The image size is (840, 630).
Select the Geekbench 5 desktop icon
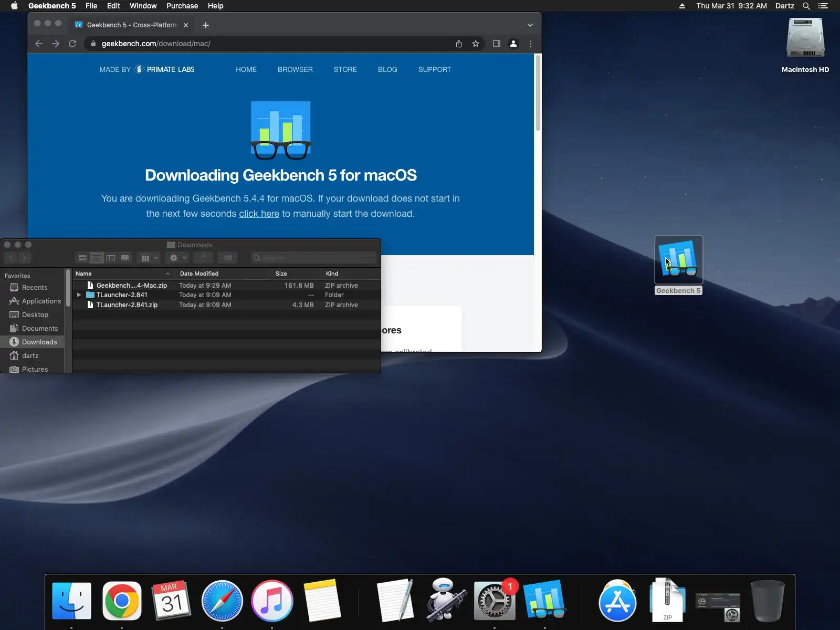click(x=678, y=265)
